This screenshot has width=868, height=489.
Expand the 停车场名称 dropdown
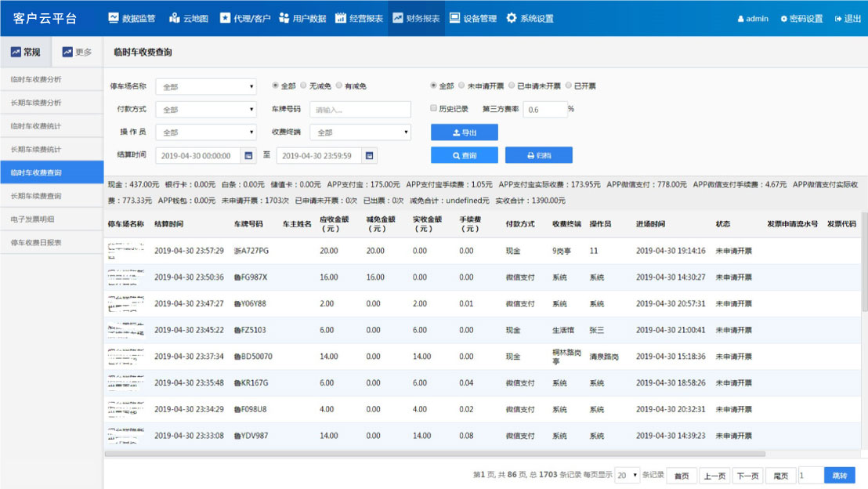tap(206, 86)
